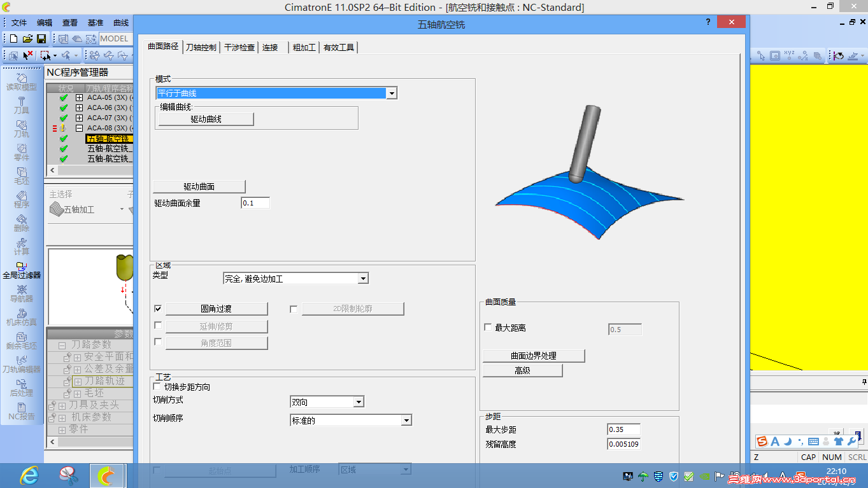The height and width of the screenshot is (488, 868).
Task: Open the 查看 menu
Action: tap(70, 22)
